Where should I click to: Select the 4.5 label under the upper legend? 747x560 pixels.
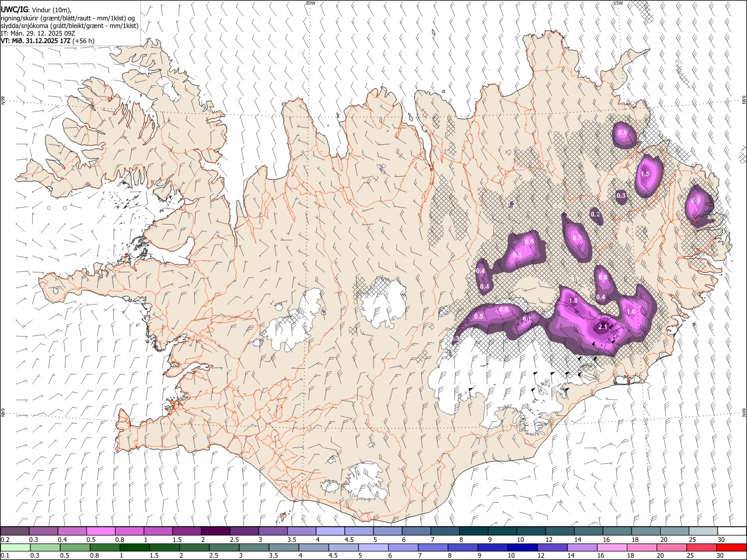(x=349, y=540)
